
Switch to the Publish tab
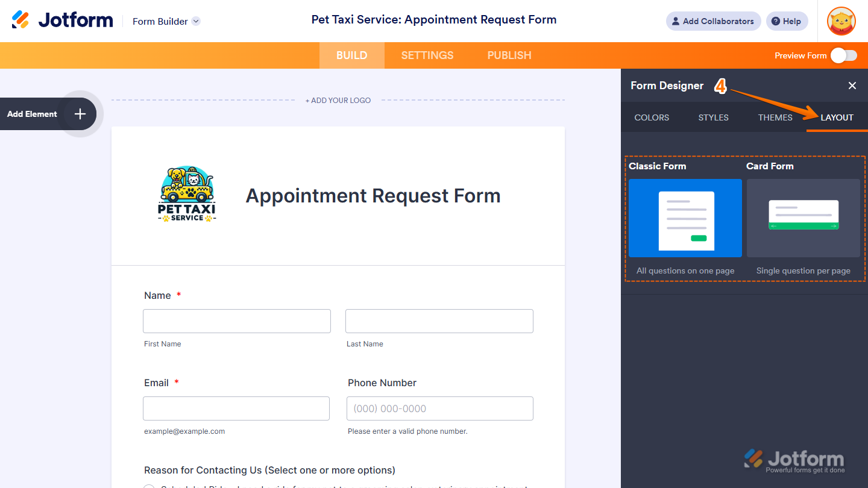tap(509, 55)
